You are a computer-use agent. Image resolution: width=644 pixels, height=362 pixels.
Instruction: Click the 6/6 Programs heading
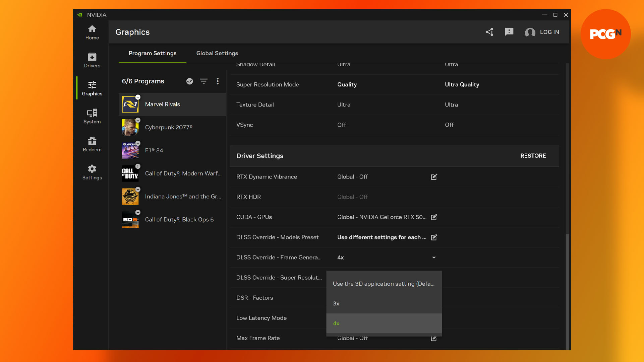tap(143, 81)
